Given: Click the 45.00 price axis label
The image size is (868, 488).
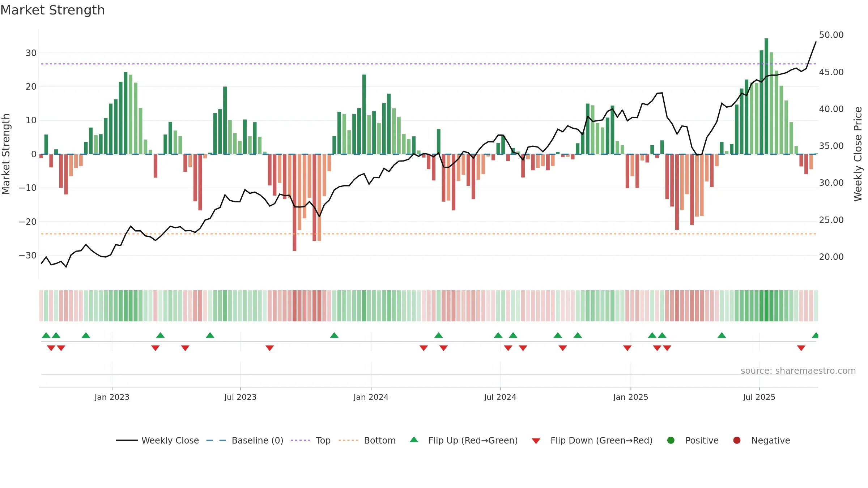Looking at the screenshot, I should [x=831, y=72].
